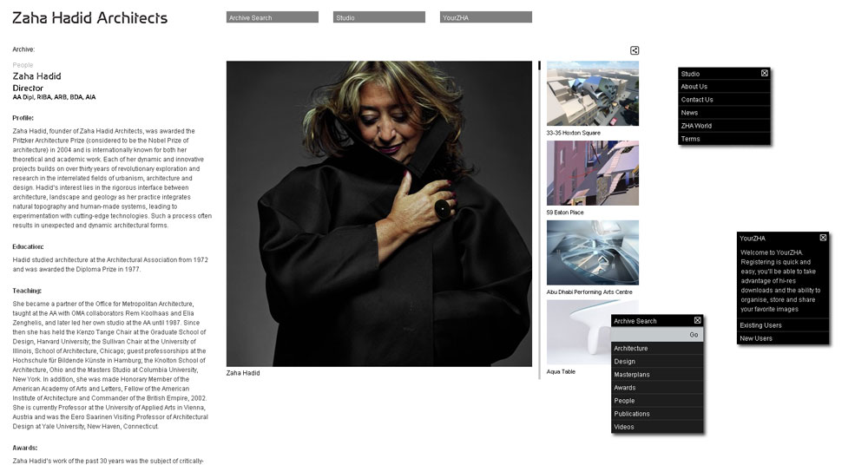Image resolution: width=868 pixels, height=465 pixels.
Task: Click the Abu Dhabi Performing Arts Centre caption
Action: (x=589, y=292)
